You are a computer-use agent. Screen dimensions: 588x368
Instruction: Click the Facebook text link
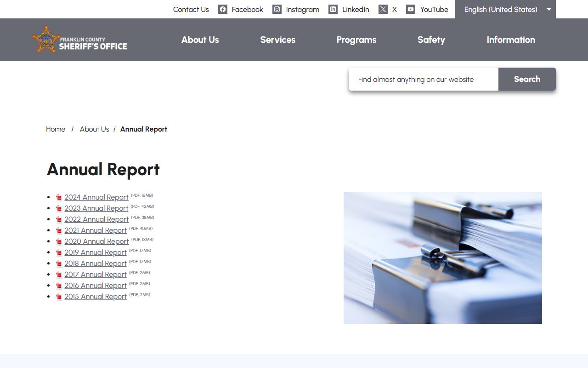pos(247,9)
